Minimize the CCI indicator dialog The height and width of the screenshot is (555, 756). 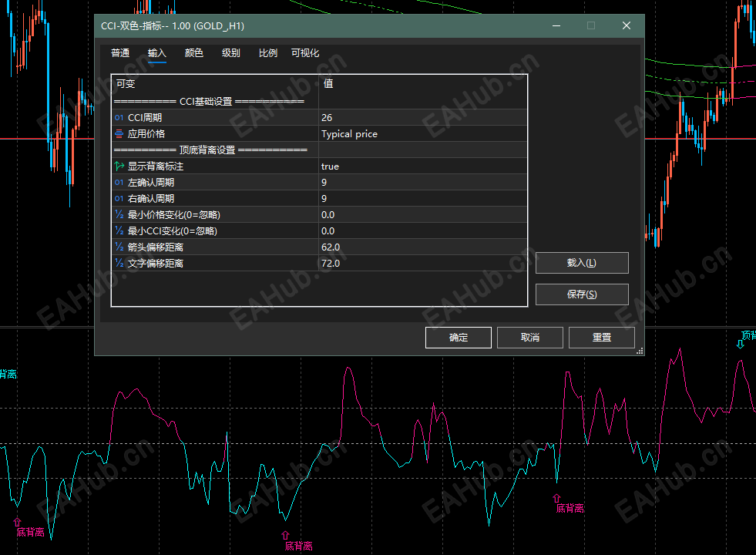(556, 25)
